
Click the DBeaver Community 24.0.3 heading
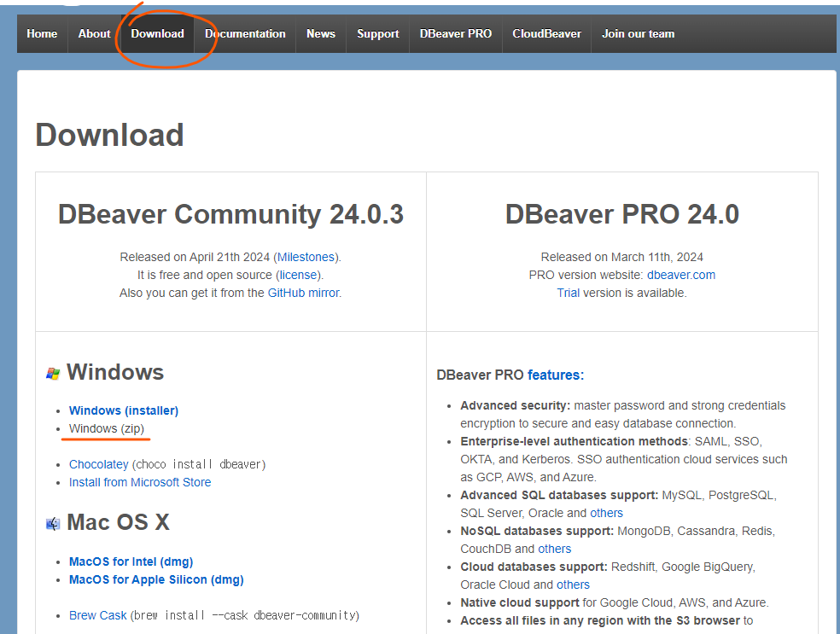[x=230, y=214]
